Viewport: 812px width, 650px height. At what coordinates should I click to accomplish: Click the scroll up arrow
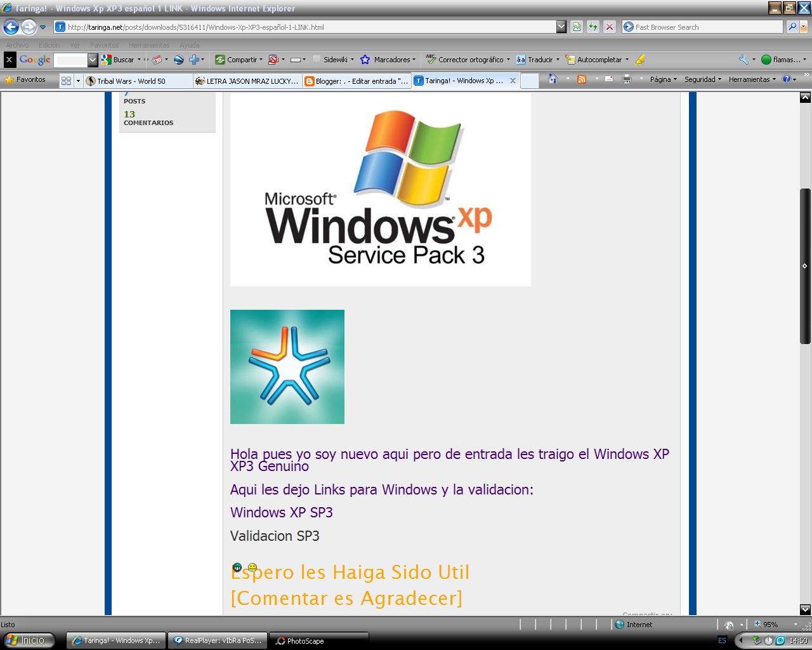(805, 98)
